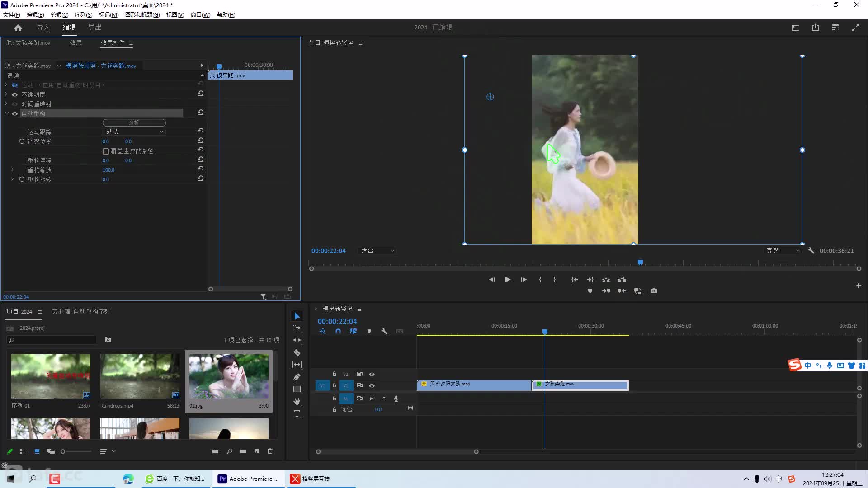
Task: Select the Ripple Edit tool
Action: pyautogui.click(x=297, y=340)
